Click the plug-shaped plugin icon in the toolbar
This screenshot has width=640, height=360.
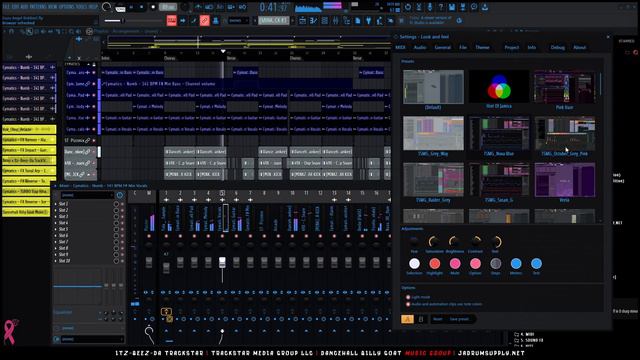(x=369, y=20)
